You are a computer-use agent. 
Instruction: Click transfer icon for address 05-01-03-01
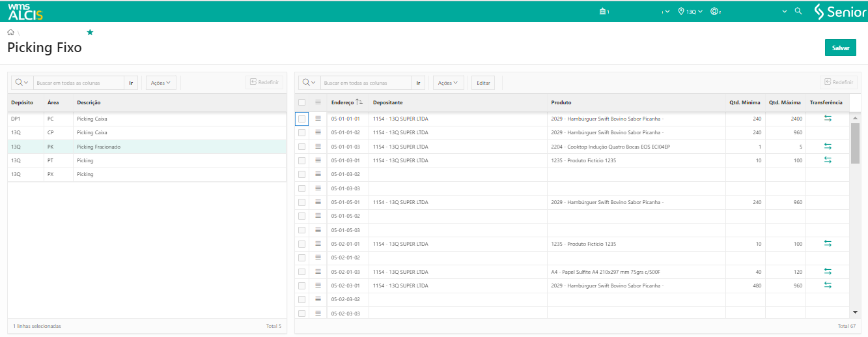tap(828, 160)
